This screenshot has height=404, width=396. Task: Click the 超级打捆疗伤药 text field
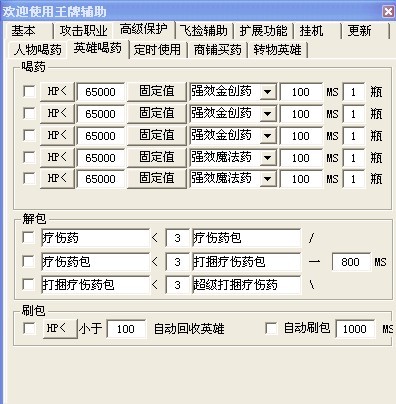(246, 285)
